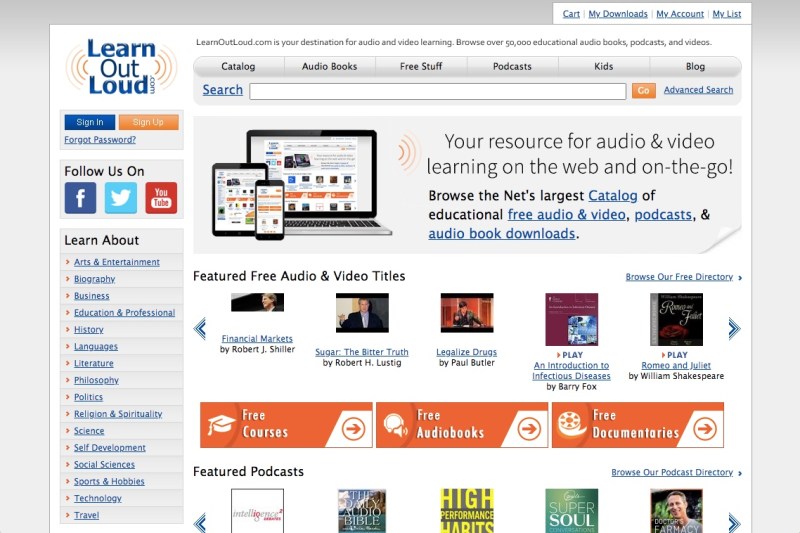Select the Travel category
This screenshot has height=533, width=800.
(86, 515)
